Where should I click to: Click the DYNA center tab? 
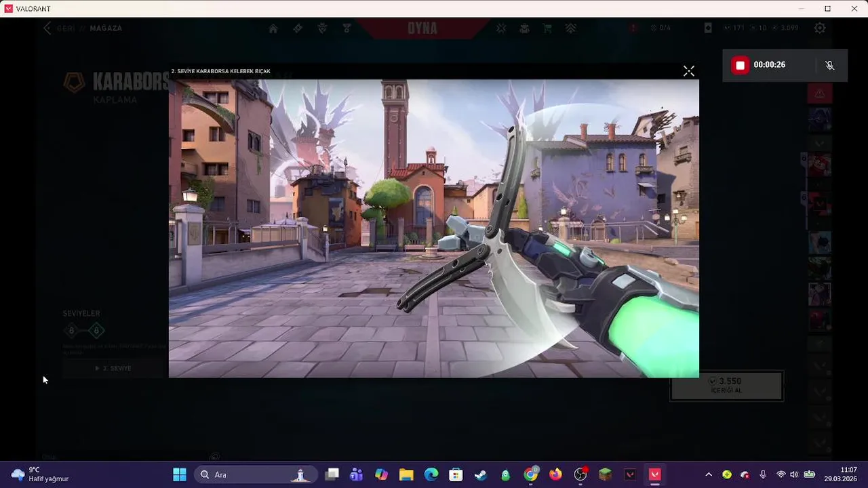tap(422, 28)
